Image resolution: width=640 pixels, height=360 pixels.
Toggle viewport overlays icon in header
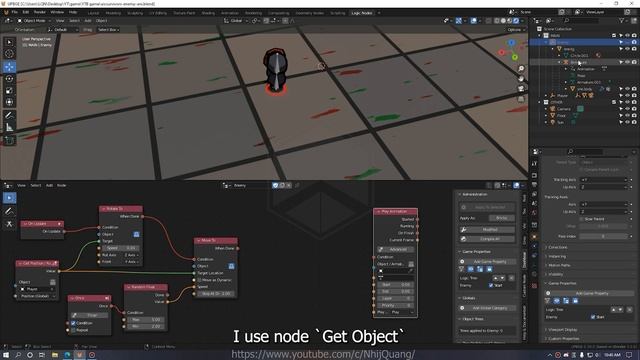click(x=473, y=20)
